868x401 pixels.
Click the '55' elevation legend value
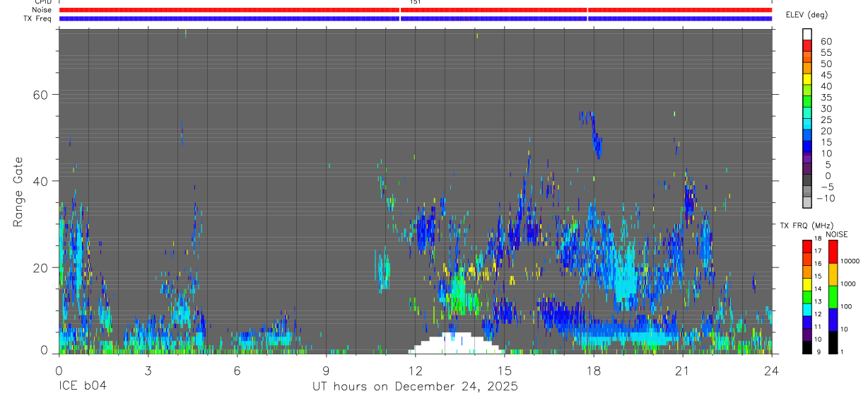(826, 53)
